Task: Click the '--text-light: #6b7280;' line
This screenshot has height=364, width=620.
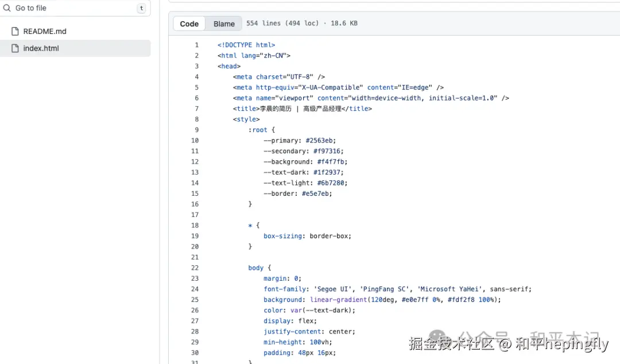Action: pyautogui.click(x=305, y=183)
